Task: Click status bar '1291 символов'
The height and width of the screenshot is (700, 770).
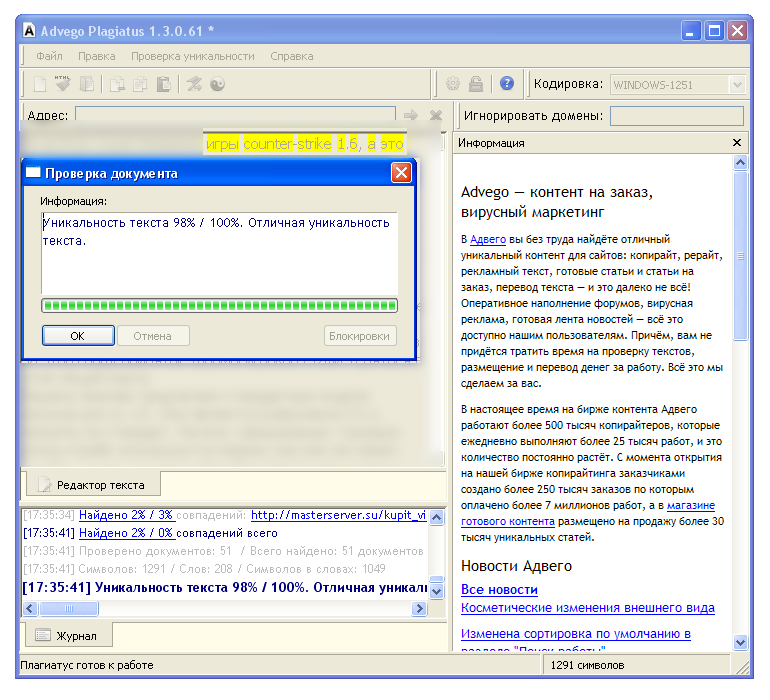Action: point(587,665)
